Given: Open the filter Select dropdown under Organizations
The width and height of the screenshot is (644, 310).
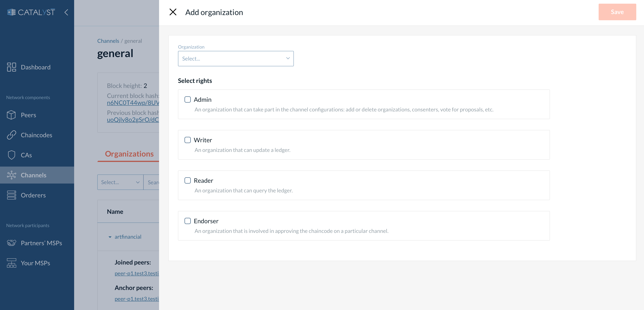Looking at the screenshot, I should 120,182.
